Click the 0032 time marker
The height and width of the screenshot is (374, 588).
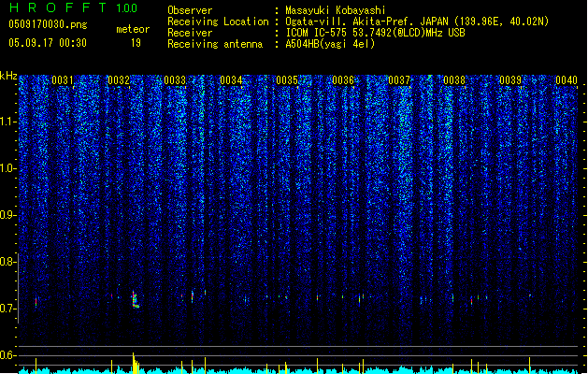point(119,80)
